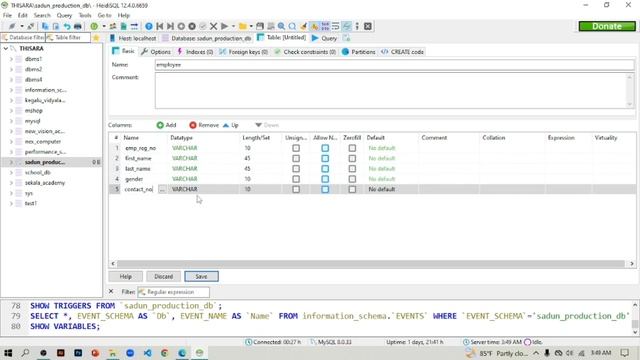
Task: Open dropdown arrow next to create new icon
Action: (x=104, y=26)
